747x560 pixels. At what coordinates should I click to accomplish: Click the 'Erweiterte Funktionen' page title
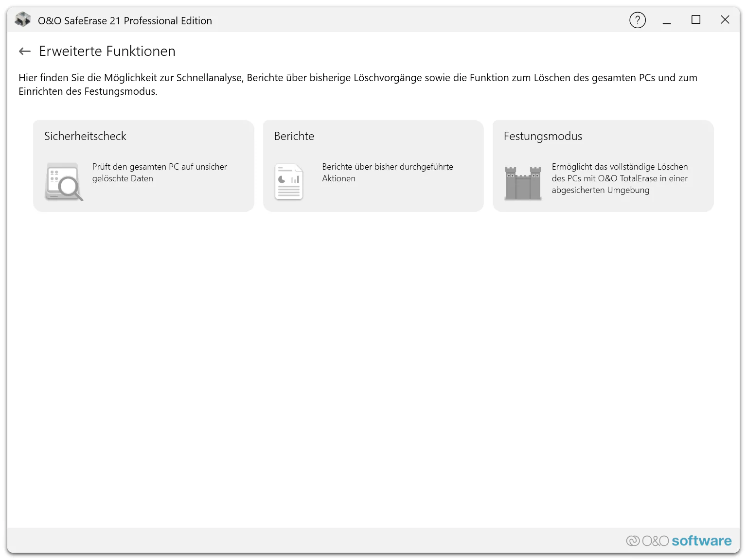pos(107,51)
